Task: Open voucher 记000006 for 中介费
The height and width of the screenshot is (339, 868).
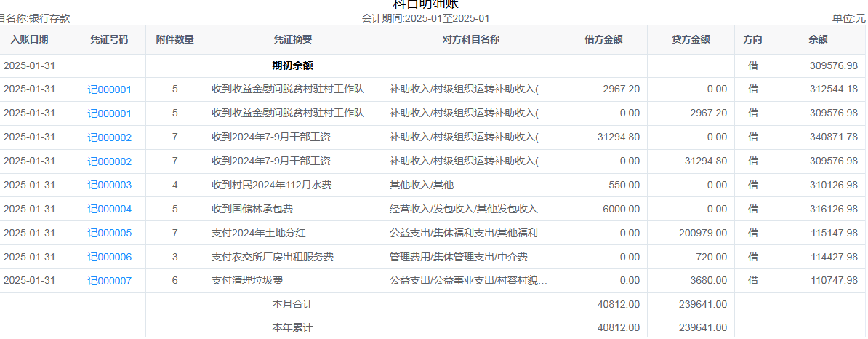Action: pyautogui.click(x=110, y=258)
